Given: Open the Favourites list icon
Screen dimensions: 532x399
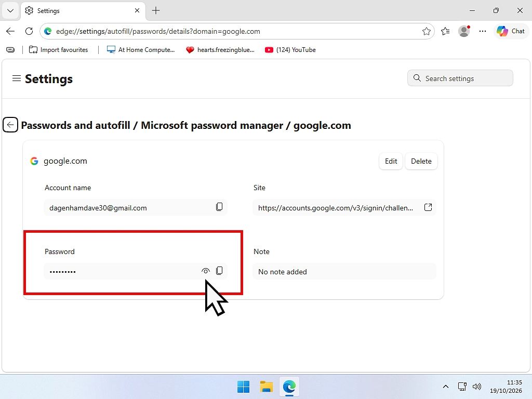Looking at the screenshot, I should click(x=445, y=31).
